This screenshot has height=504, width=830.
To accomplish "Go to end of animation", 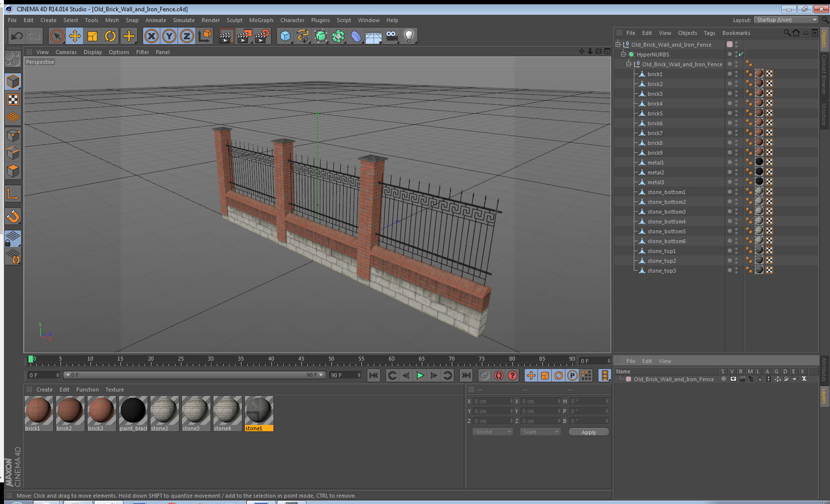I will [466, 375].
